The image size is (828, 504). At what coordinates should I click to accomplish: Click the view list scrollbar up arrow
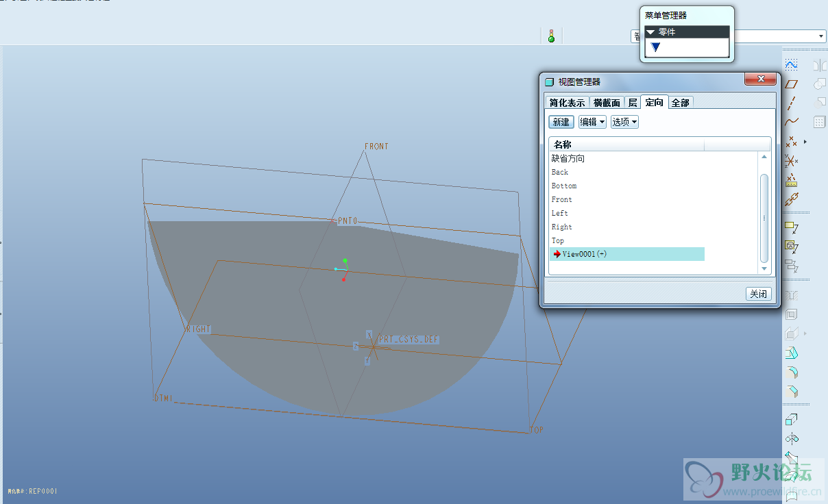(765, 157)
